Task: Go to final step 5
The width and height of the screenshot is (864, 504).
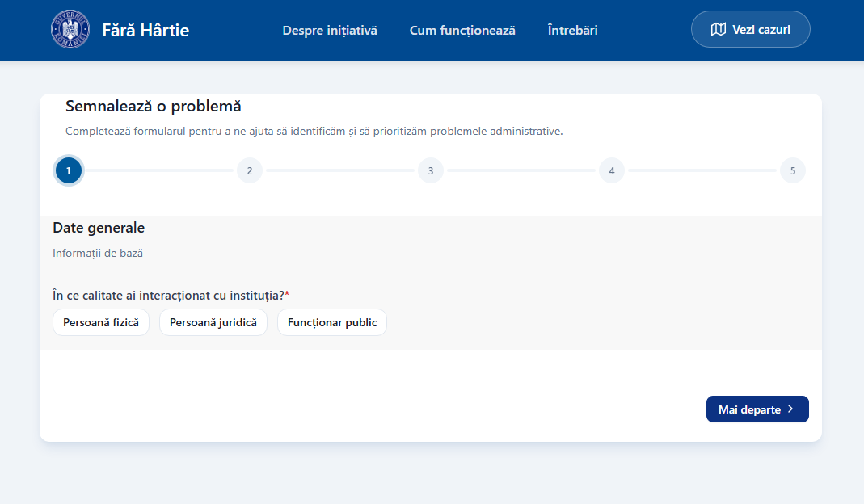Action: (792, 170)
